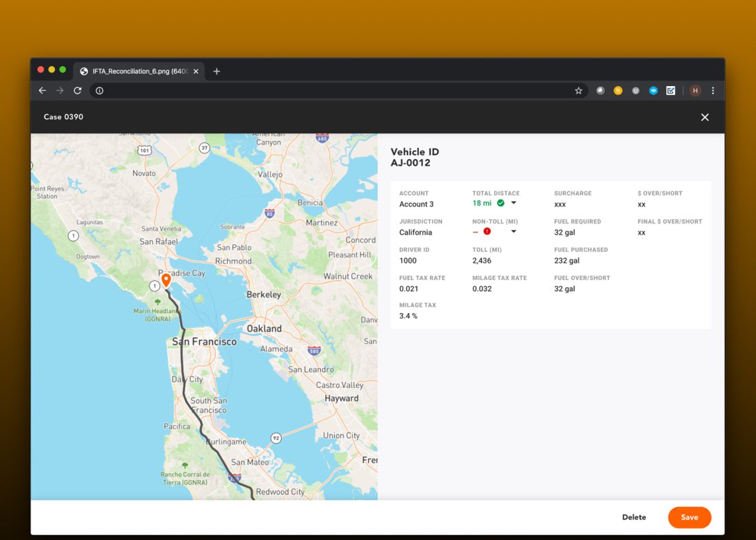Click Fuel Over/Short value 32 gal
This screenshot has height=540, width=756.
coord(564,289)
